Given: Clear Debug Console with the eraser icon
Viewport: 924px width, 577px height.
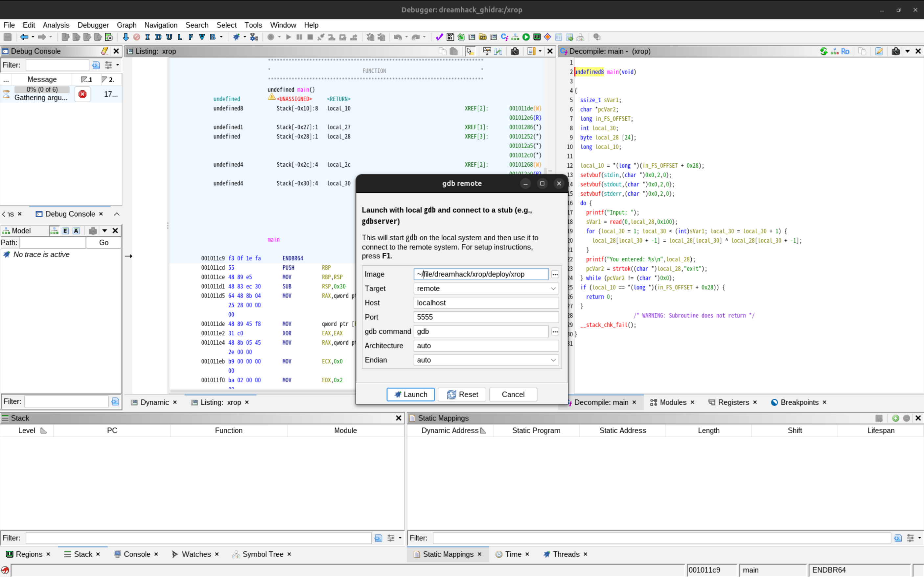Looking at the screenshot, I should [104, 51].
